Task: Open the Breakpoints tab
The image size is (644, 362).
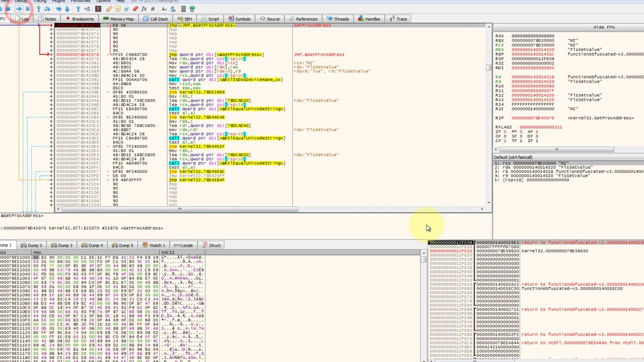Action: [79, 19]
